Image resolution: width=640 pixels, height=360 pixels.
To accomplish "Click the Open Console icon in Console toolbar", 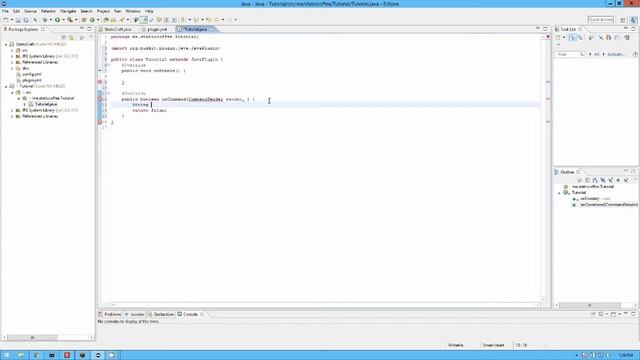I will click(613, 314).
